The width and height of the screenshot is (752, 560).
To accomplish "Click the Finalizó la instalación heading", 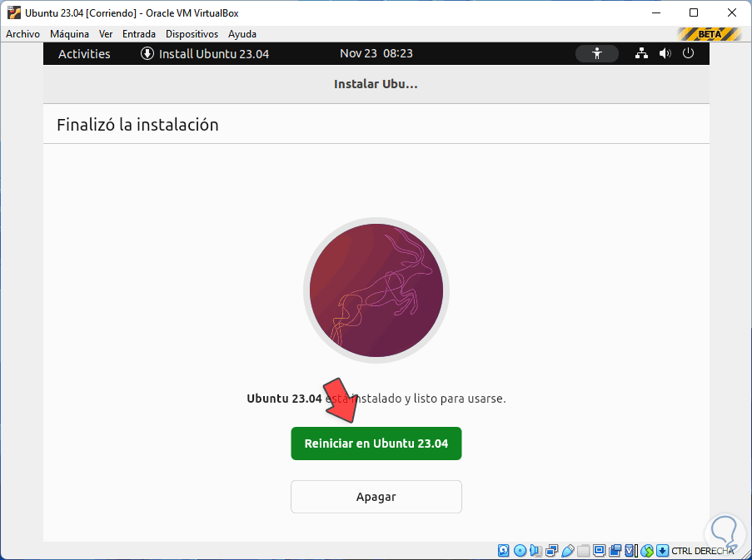I will click(x=137, y=125).
